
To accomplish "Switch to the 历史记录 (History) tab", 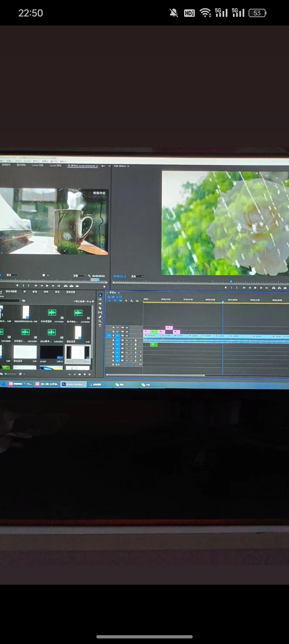I will pyautogui.click(x=71, y=292).
